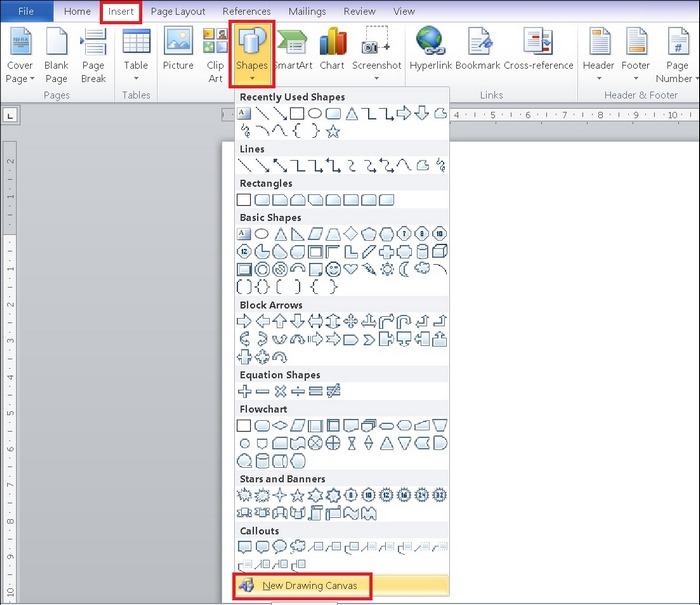Open the Footer dropdown
Viewport: 700px width, 605px height.
pos(636,54)
